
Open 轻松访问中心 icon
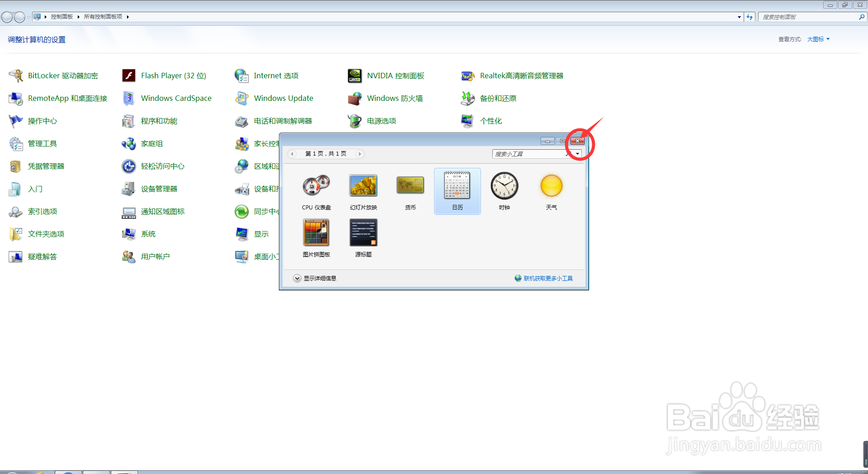point(129,166)
